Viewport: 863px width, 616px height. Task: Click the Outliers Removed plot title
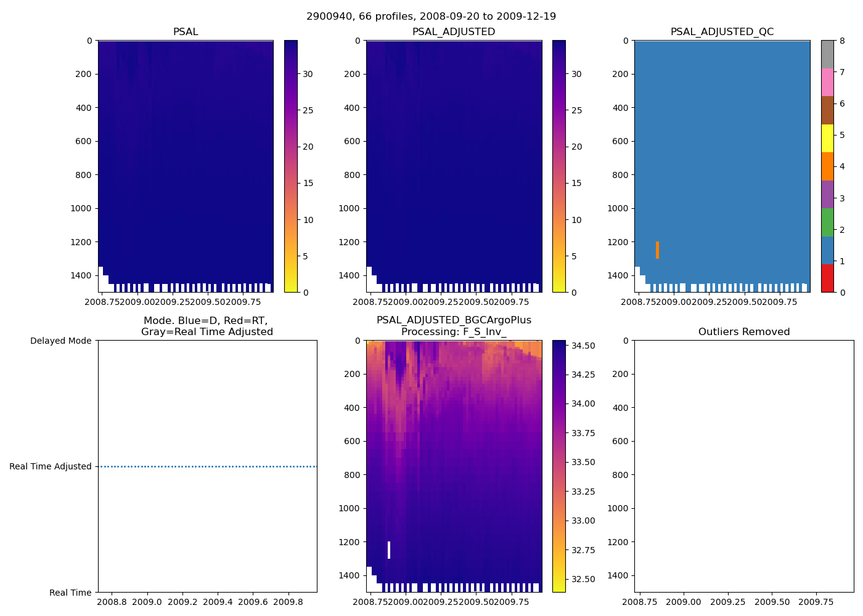point(744,332)
